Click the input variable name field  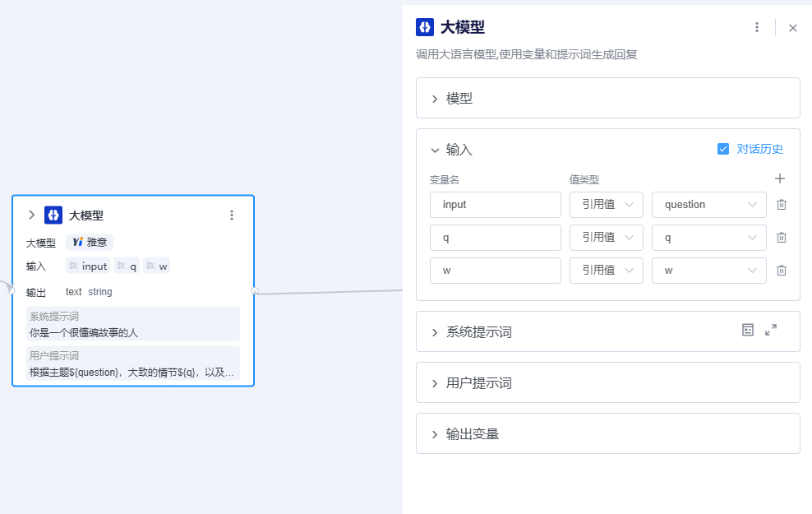point(496,205)
